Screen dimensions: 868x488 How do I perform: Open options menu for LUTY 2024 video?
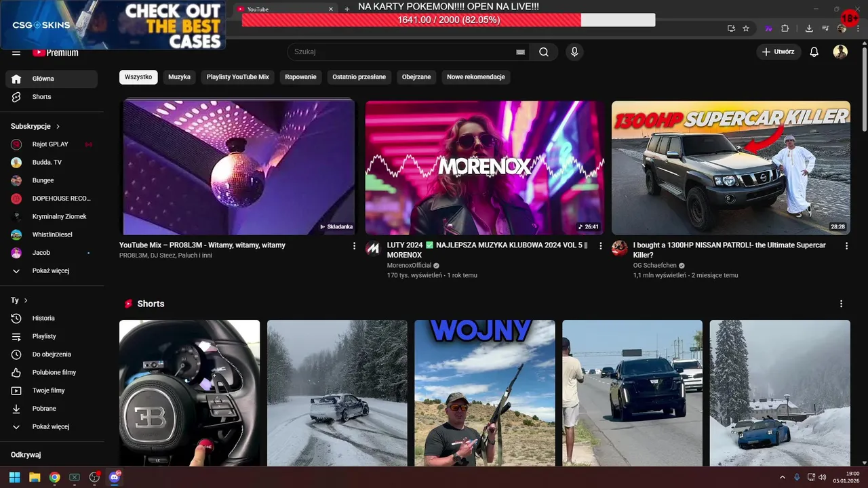[600, 246]
